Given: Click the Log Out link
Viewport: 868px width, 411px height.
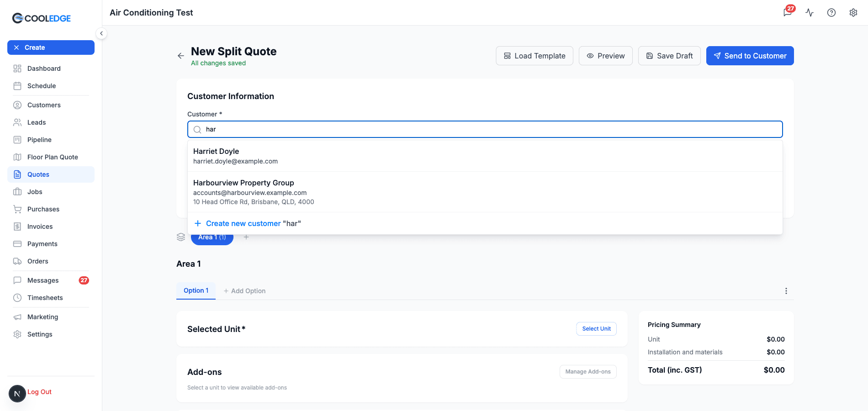Looking at the screenshot, I should (39, 392).
